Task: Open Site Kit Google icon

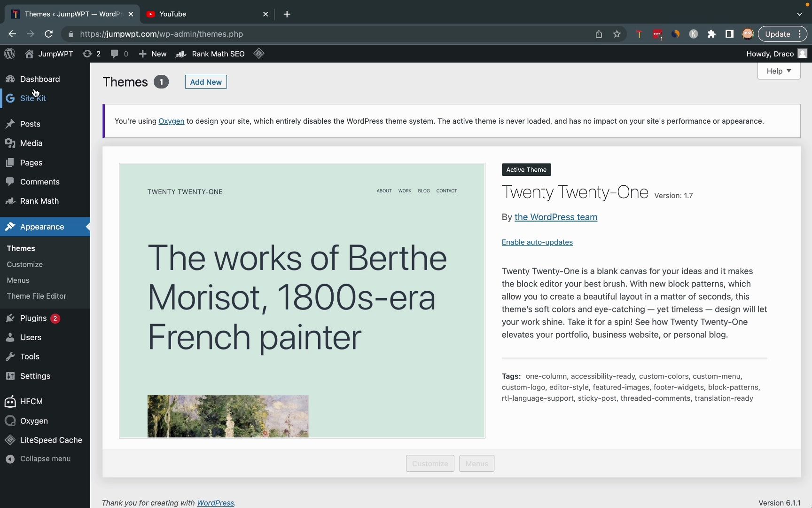Action: tap(10, 98)
